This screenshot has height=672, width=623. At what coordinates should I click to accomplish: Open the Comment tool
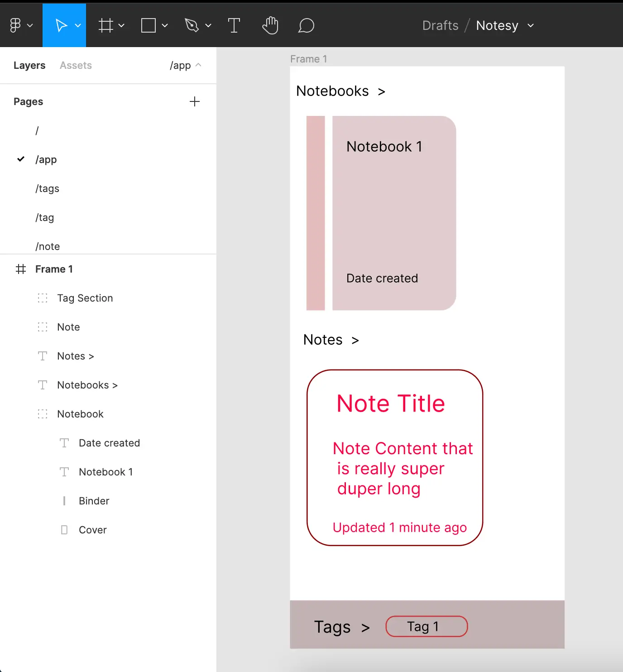click(306, 25)
